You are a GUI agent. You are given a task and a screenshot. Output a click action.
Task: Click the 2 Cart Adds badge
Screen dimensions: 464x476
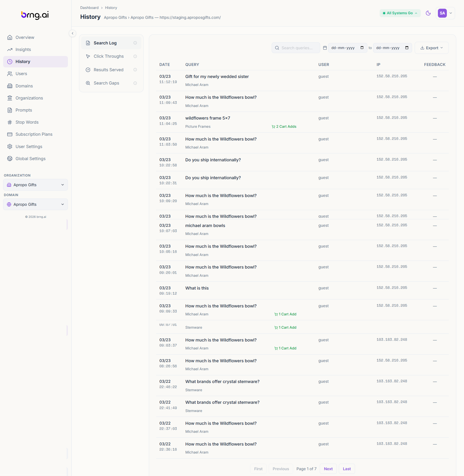coord(284,127)
